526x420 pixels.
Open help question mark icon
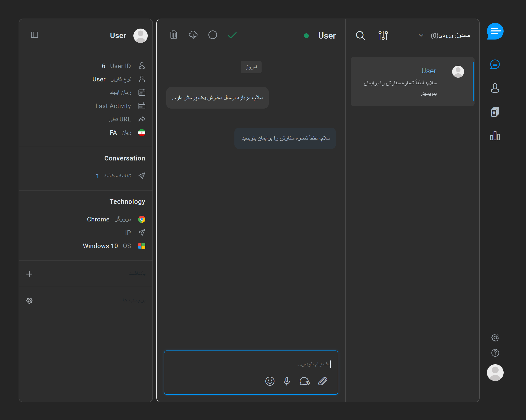pos(495,353)
